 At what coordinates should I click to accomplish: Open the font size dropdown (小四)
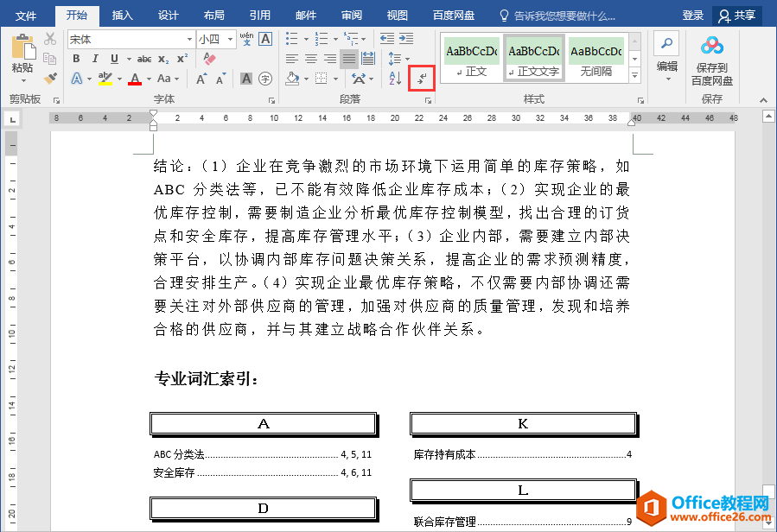(230, 39)
